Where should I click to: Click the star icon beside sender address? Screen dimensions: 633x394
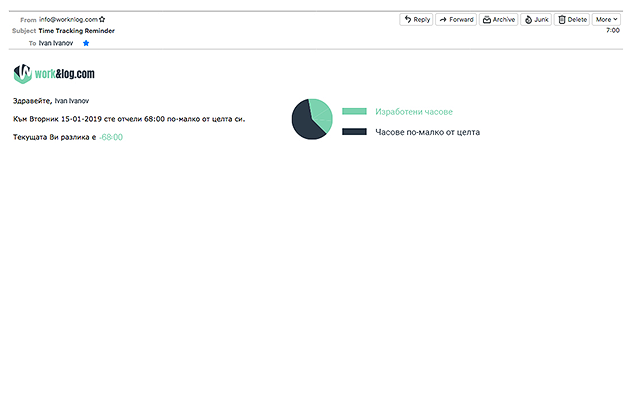pyautogui.click(x=102, y=19)
